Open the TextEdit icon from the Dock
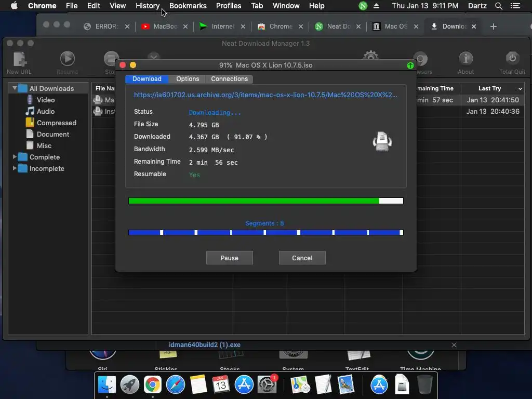The height and width of the screenshot is (399, 532). click(323, 384)
